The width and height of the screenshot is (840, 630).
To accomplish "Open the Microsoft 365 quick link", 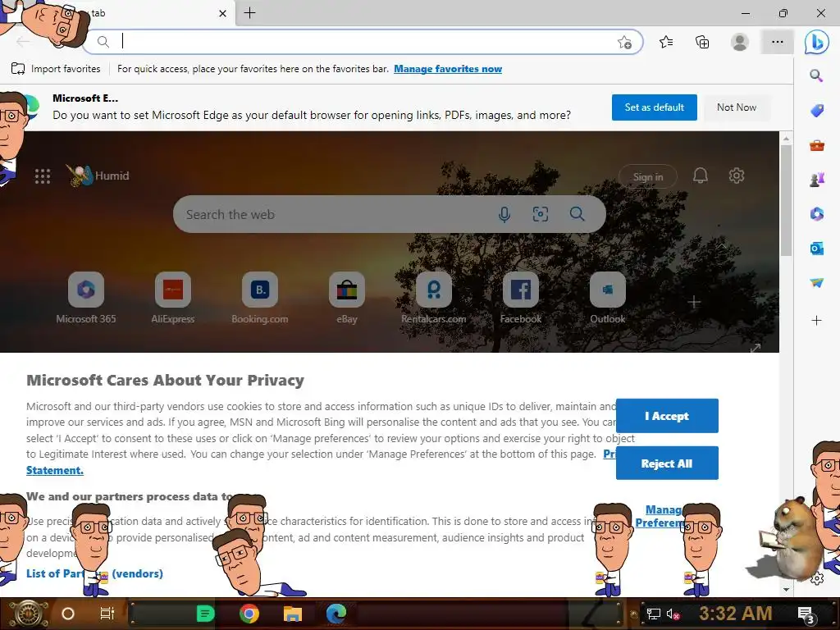I will (85, 298).
